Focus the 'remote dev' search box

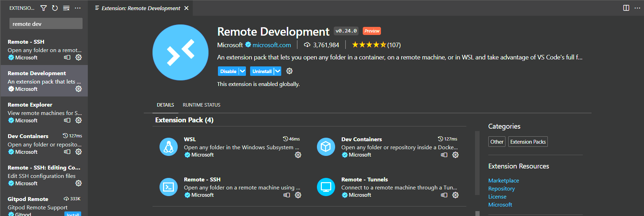[x=46, y=24]
